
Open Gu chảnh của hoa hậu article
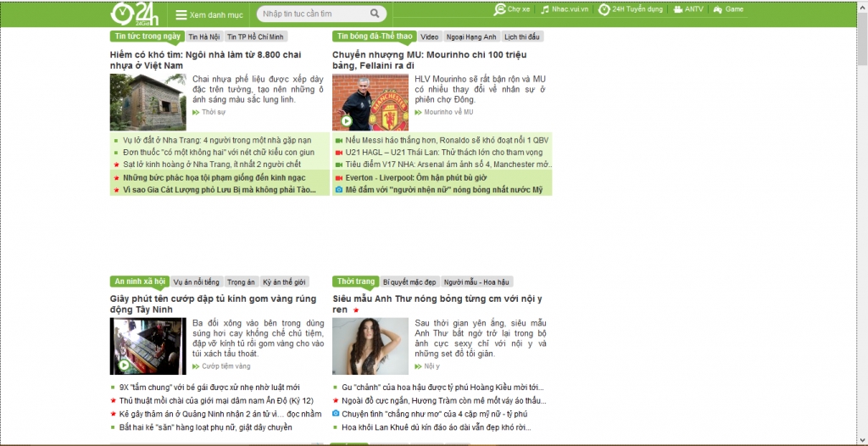coord(442,387)
